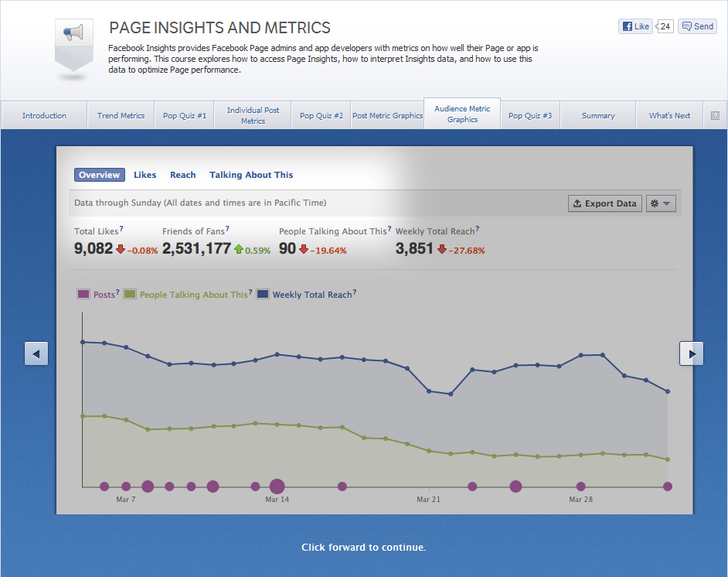The image size is (728, 577).
Task: Click the -19.64% change indicator
Action: (x=323, y=250)
